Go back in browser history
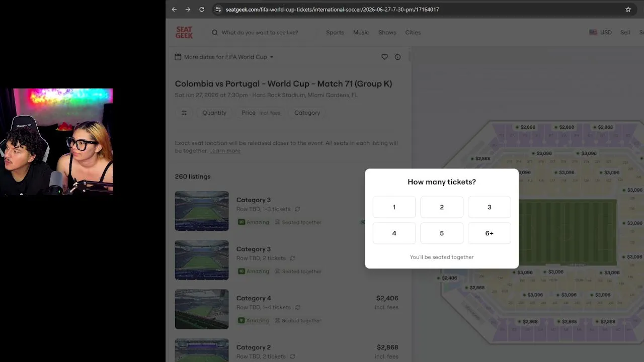Viewport: 644px width, 362px height. click(174, 9)
